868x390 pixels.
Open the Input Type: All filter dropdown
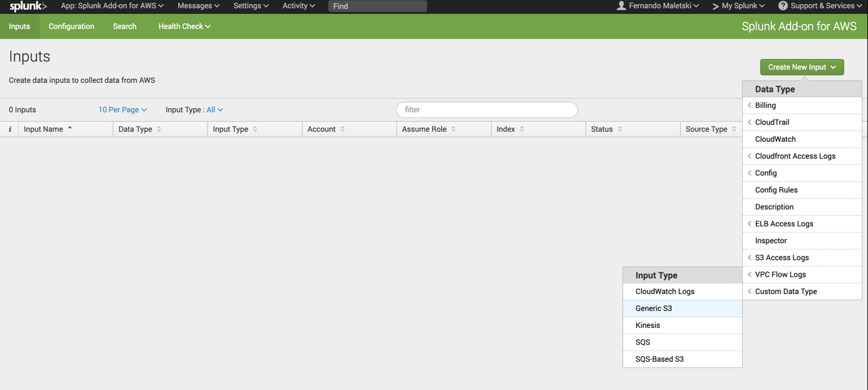[x=215, y=110]
